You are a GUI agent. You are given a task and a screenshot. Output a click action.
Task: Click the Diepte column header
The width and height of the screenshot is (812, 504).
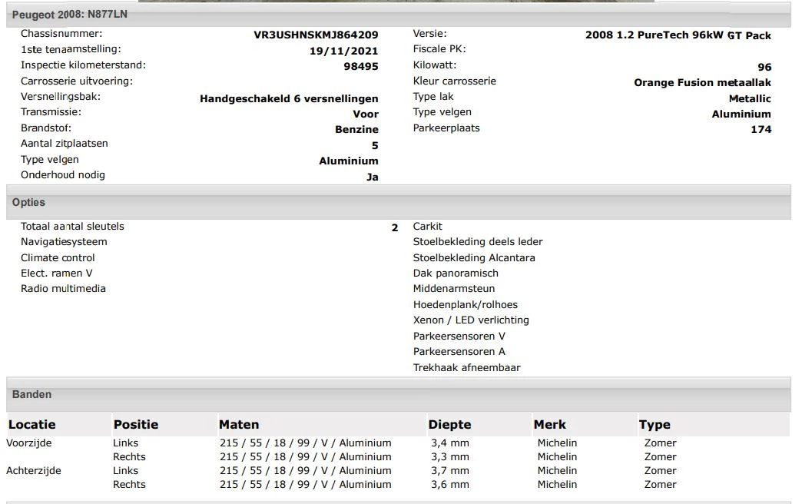(x=449, y=425)
